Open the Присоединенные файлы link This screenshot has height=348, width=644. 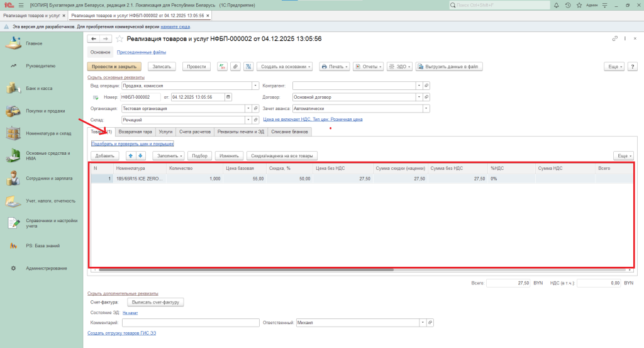[x=142, y=52]
